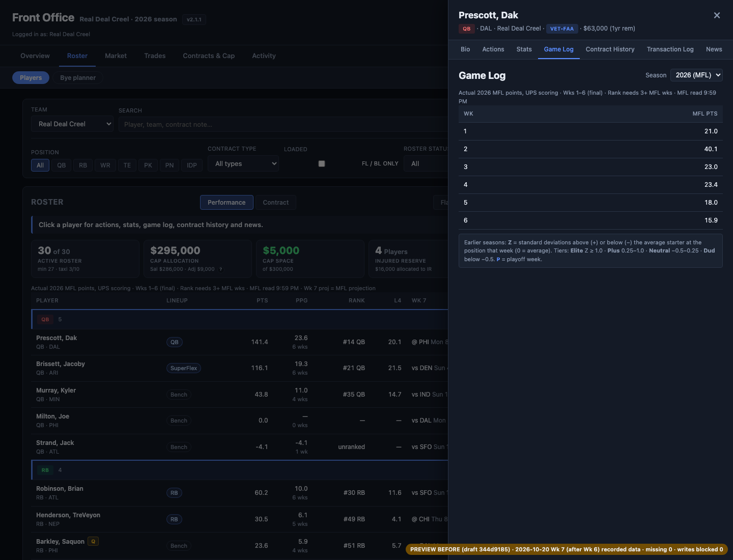Select the IDP position filter chip
The height and width of the screenshot is (560, 733).
click(192, 165)
